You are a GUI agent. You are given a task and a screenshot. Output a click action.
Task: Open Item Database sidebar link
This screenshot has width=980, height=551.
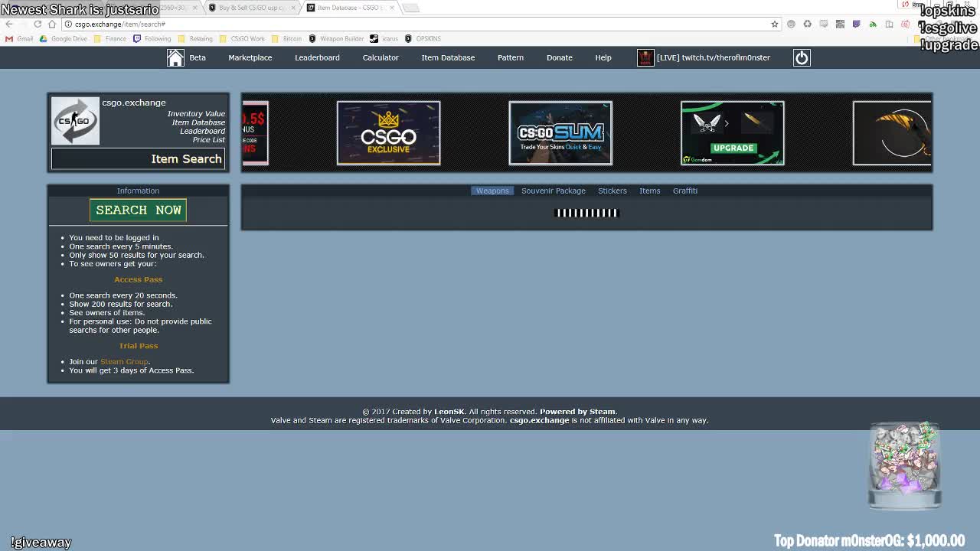[x=198, y=122]
